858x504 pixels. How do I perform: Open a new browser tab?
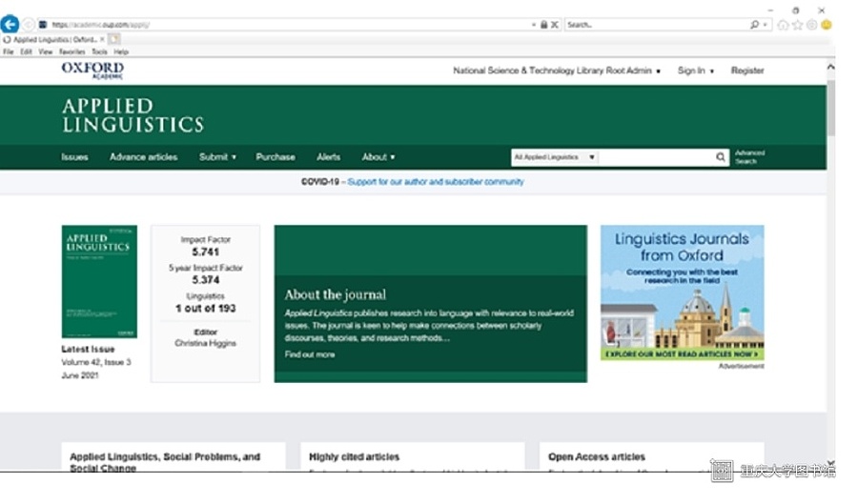[x=113, y=39]
